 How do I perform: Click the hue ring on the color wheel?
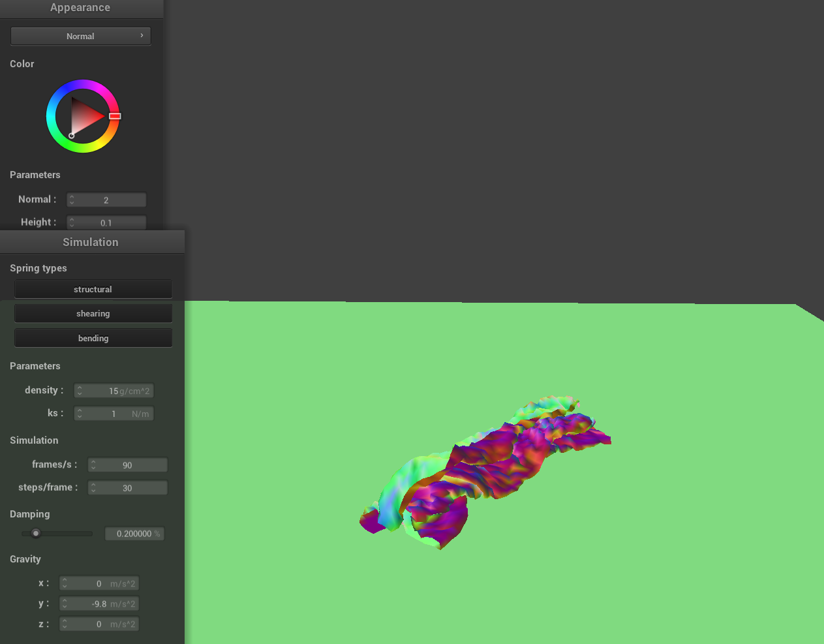(x=83, y=84)
